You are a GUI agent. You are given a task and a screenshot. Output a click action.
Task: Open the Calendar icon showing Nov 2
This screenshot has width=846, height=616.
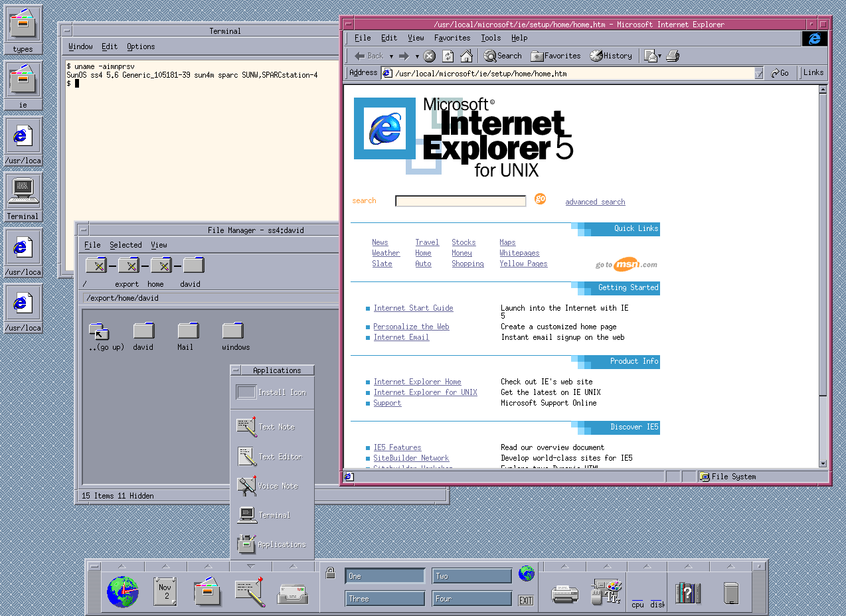165,591
